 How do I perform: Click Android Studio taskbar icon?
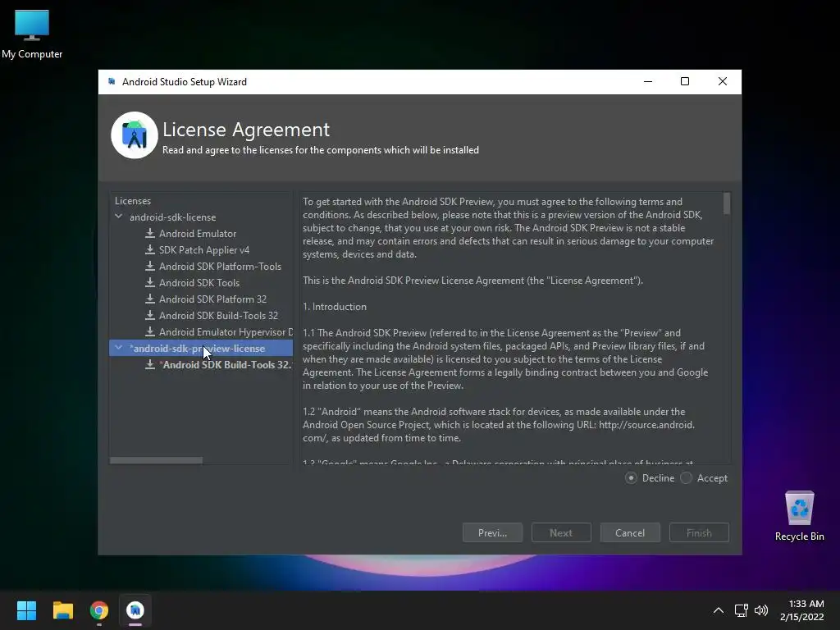pyautogui.click(x=135, y=610)
